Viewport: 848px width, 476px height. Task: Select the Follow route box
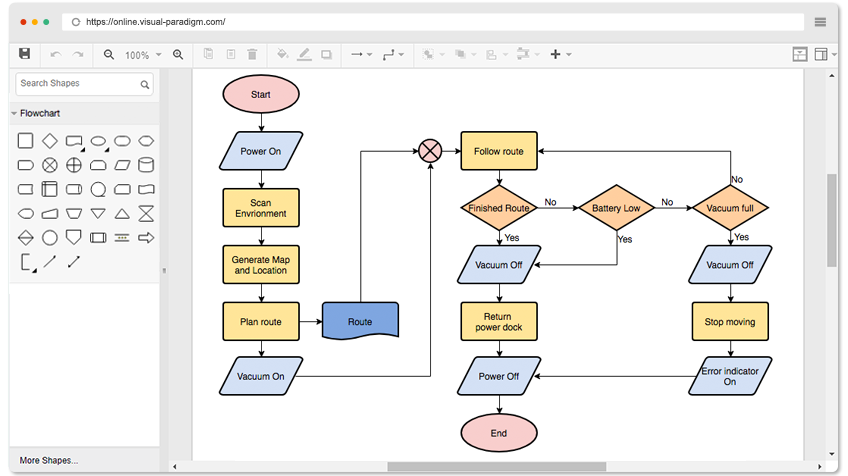[x=499, y=151]
